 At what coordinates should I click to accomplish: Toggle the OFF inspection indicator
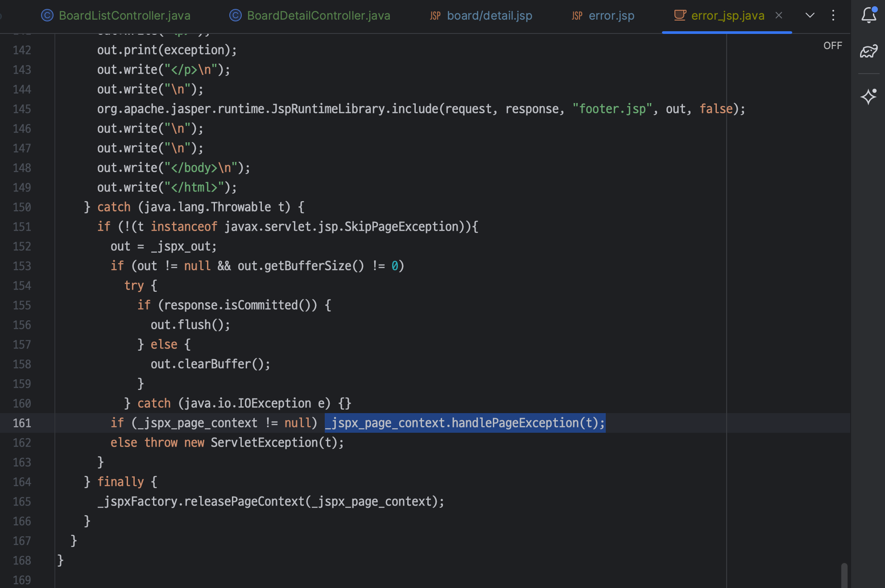[x=832, y=46]
